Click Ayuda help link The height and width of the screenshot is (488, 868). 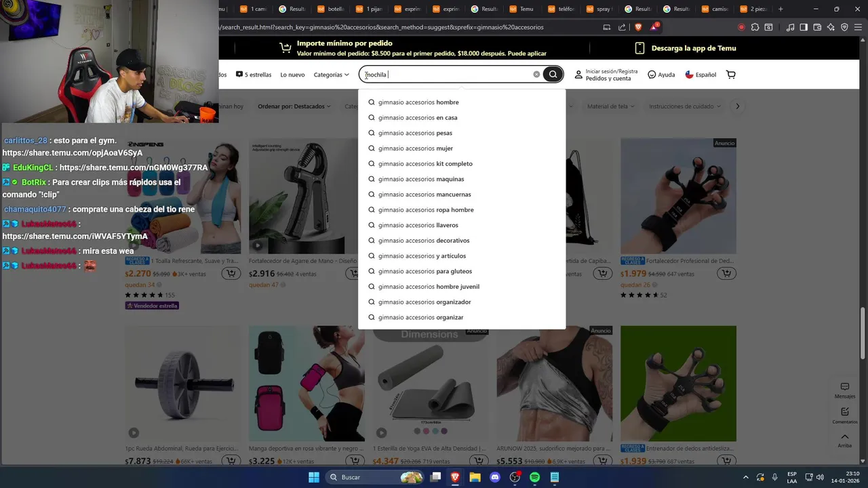coord(661,75)
